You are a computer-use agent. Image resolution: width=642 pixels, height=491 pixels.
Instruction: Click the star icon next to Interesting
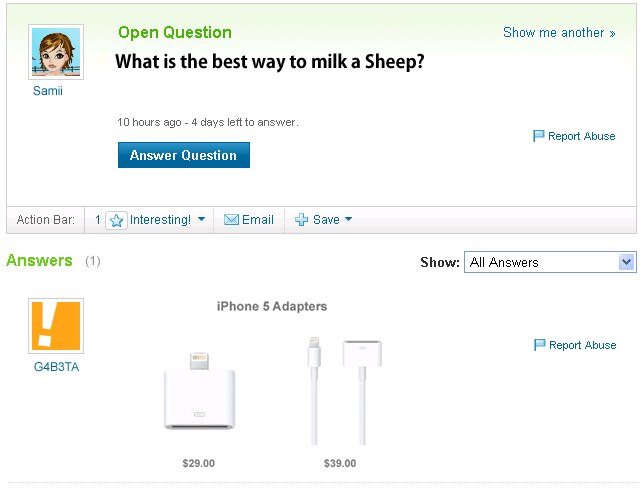(116, 220)
